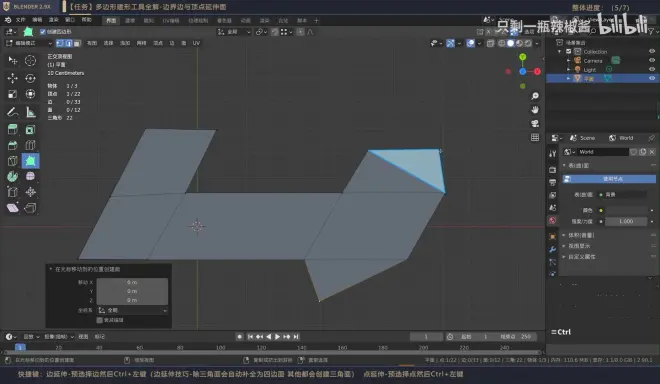The width and height of the screenshot is (660, 384).
Task: Select the 3D Cursor tool
Action: 30,61
